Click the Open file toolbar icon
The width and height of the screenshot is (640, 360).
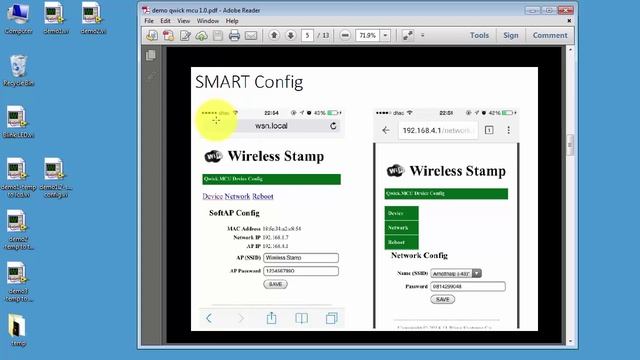[x=152, y=36]
